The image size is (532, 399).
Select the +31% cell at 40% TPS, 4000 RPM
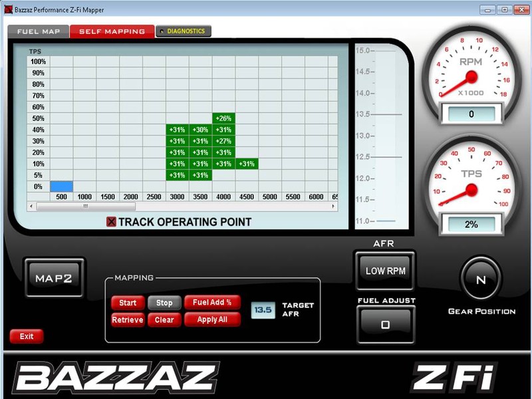click(x=223, y=130)
